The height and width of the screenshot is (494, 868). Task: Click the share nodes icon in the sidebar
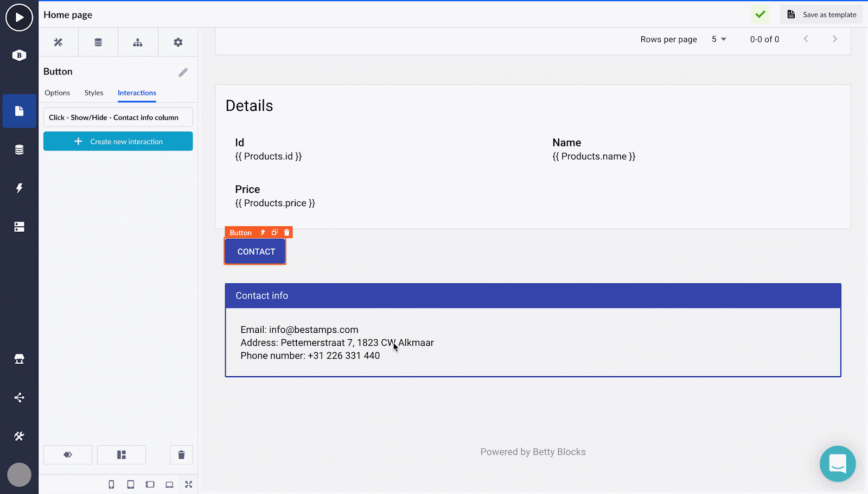[19, 397]
